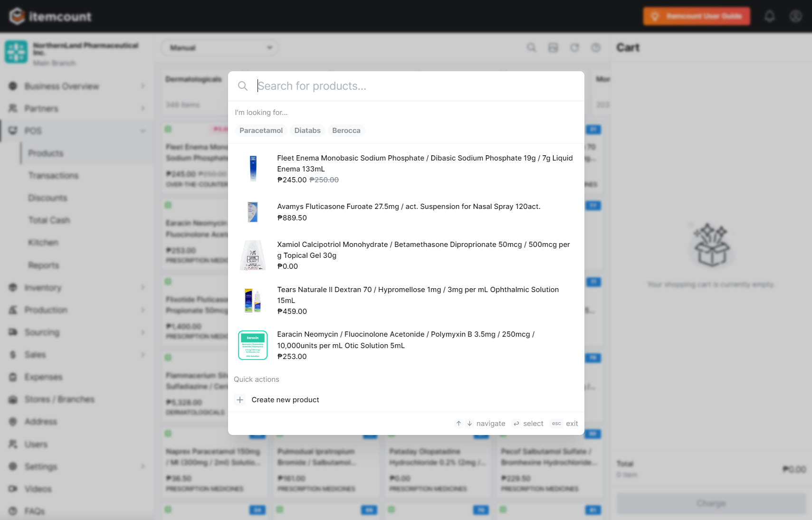This screenshot has width=812, height=520.
Task: Expand Inventory sidebar menu
Action: tap(77, 288)
